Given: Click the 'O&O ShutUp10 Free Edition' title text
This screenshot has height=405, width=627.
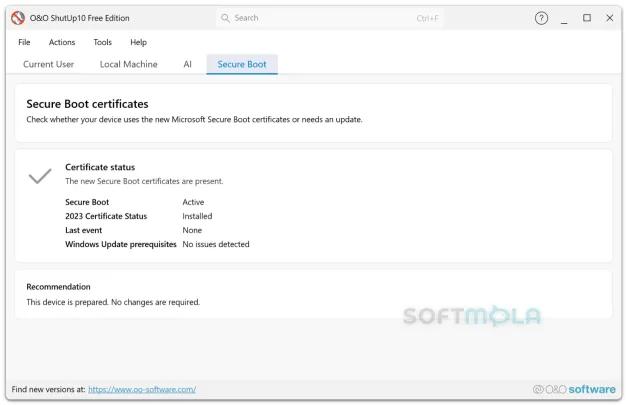Looking at the screenshot, I should coord(80,18).
